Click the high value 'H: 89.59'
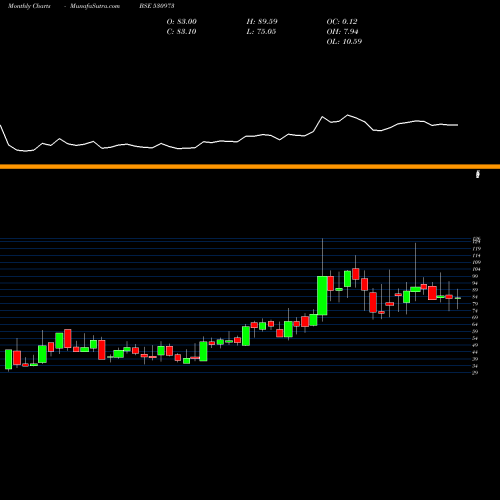The height and width of the screenshot is (500, 500). pos(262,22)
